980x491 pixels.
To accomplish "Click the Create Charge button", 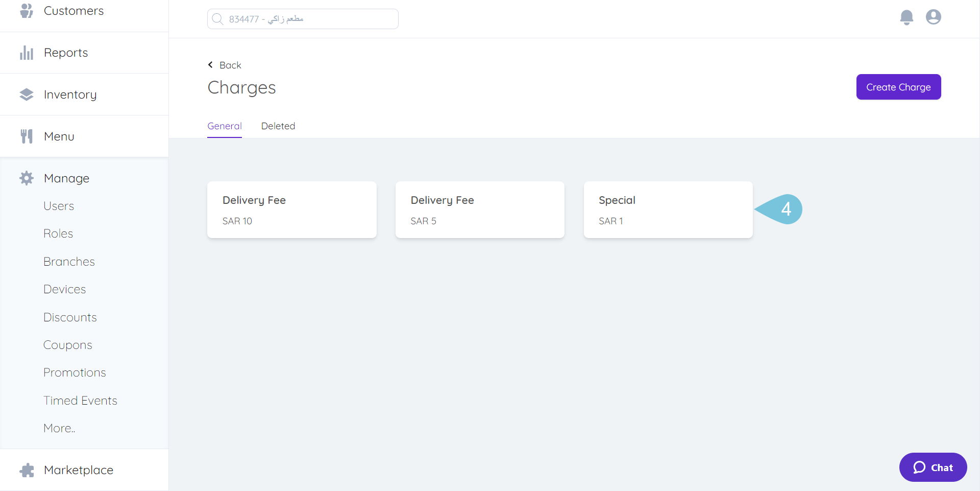I will [898, 87].
